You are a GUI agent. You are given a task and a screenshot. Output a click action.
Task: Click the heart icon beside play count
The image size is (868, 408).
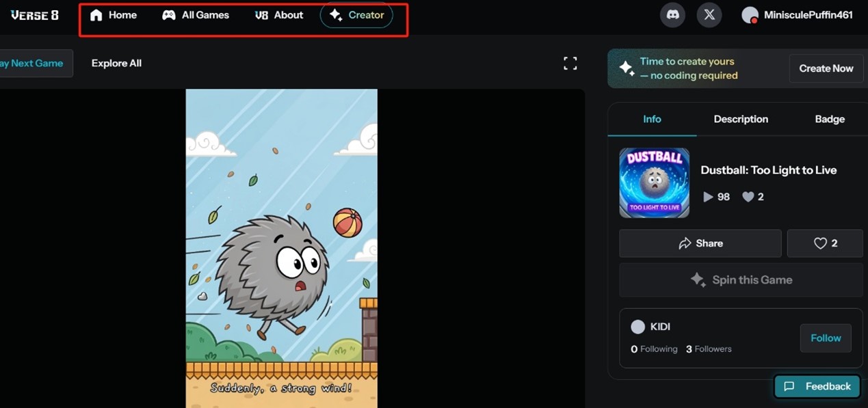pyautogui.click(x=748, y=197)
